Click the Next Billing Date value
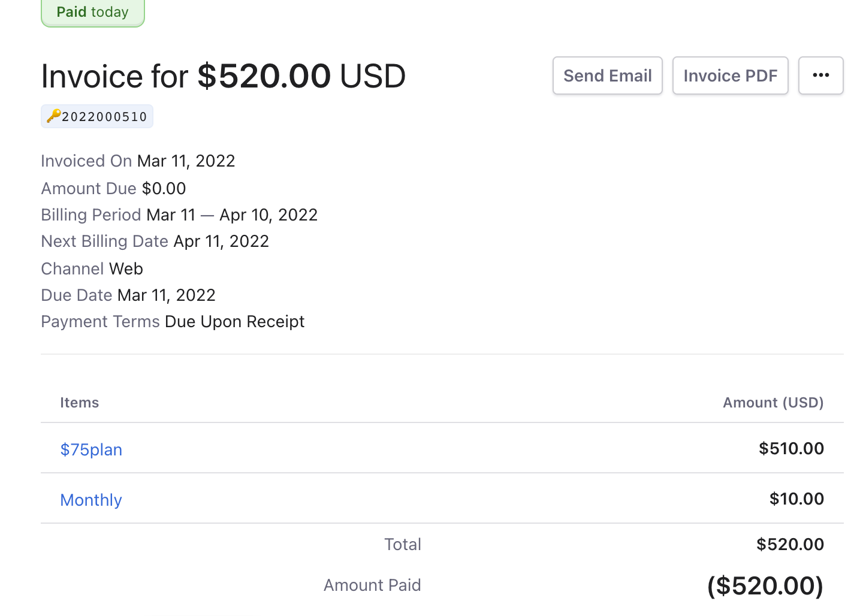Screen dimensions: 863x616 click(221, 241)
